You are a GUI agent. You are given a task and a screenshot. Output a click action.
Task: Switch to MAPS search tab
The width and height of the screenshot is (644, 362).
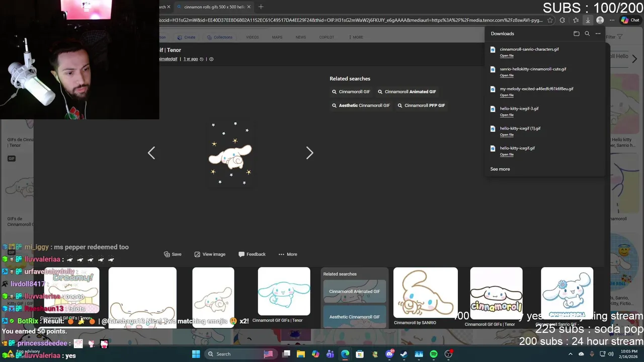(277, 37)
